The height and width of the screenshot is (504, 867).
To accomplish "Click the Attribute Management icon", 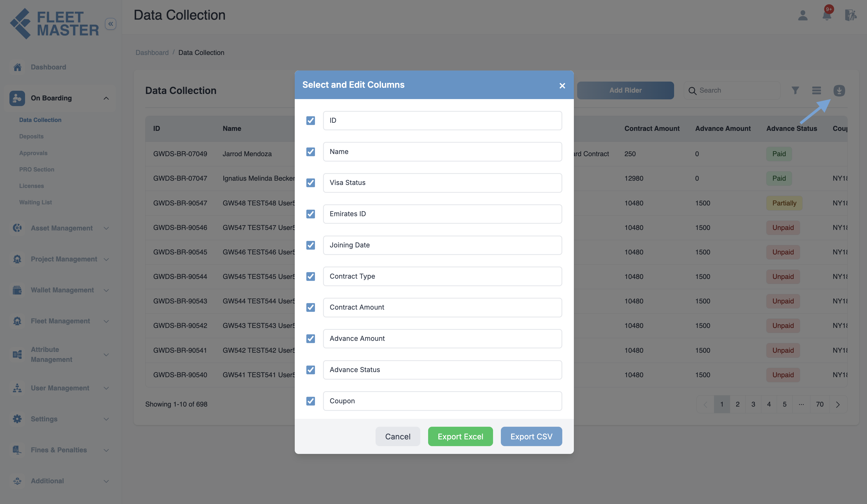I will 17,355.
